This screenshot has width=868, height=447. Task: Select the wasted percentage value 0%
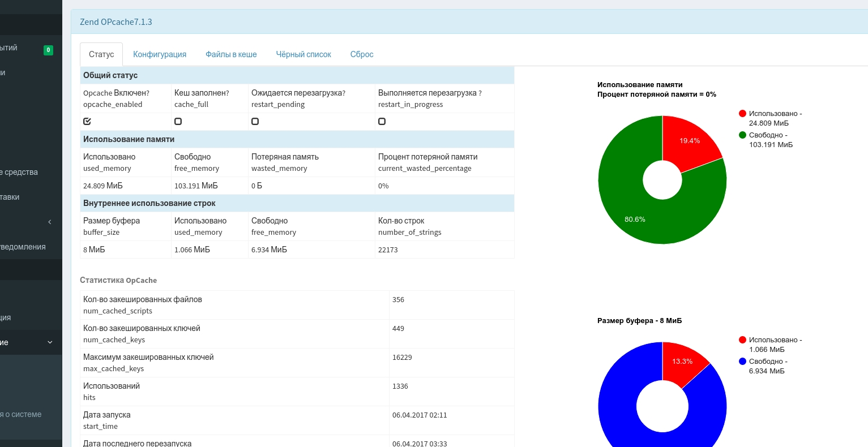383,186
